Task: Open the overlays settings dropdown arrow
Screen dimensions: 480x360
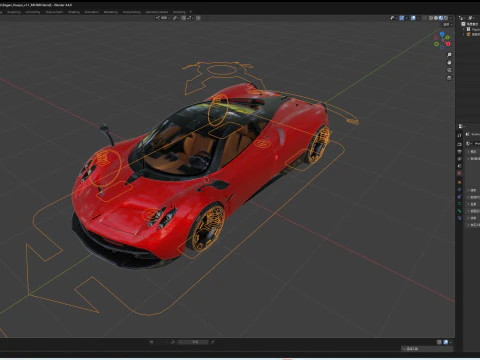Action: click(x=418, y=18)
